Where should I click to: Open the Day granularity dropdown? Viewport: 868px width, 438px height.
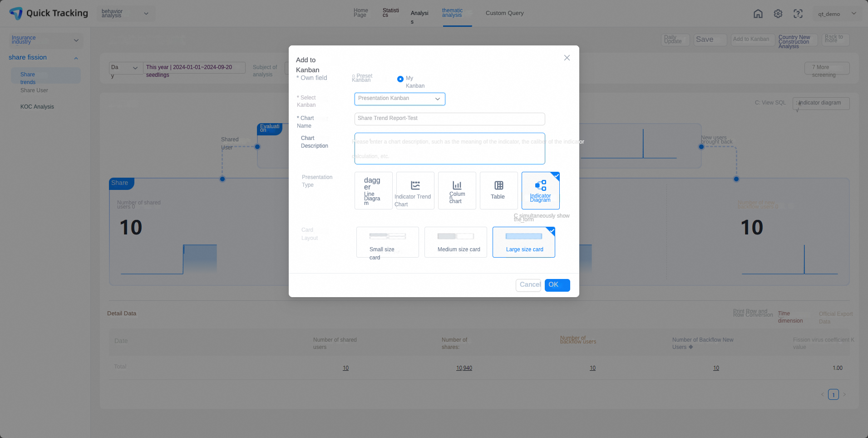(x=126, y=68)
